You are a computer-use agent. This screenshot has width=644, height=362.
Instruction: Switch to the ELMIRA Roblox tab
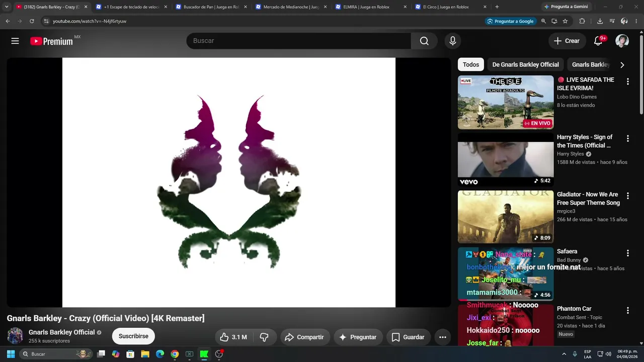pos(370,7)
